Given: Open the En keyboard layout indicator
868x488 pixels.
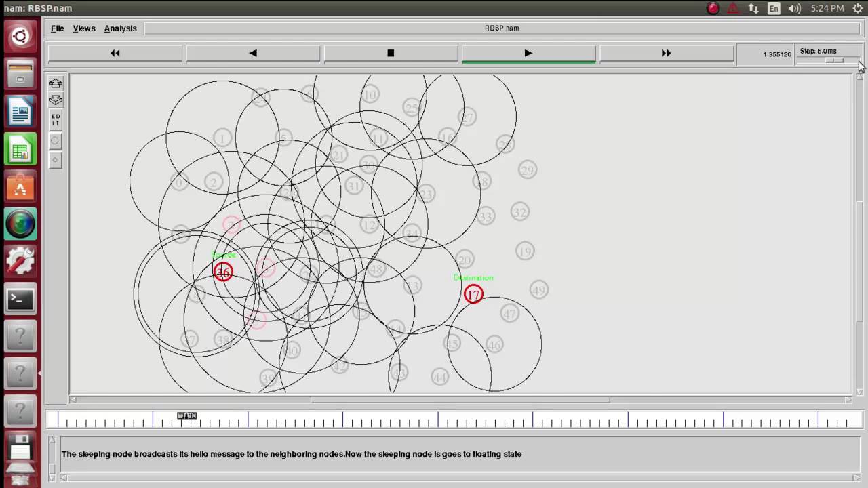Looking at the screenshot, I should [774, 8].
